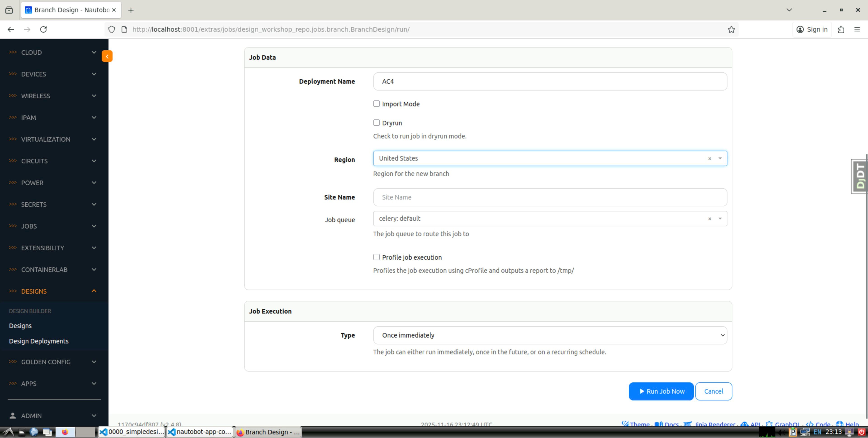Viewport: 868px width, 438px height.
Task: Cancel the job form
Action: point(713,391)
